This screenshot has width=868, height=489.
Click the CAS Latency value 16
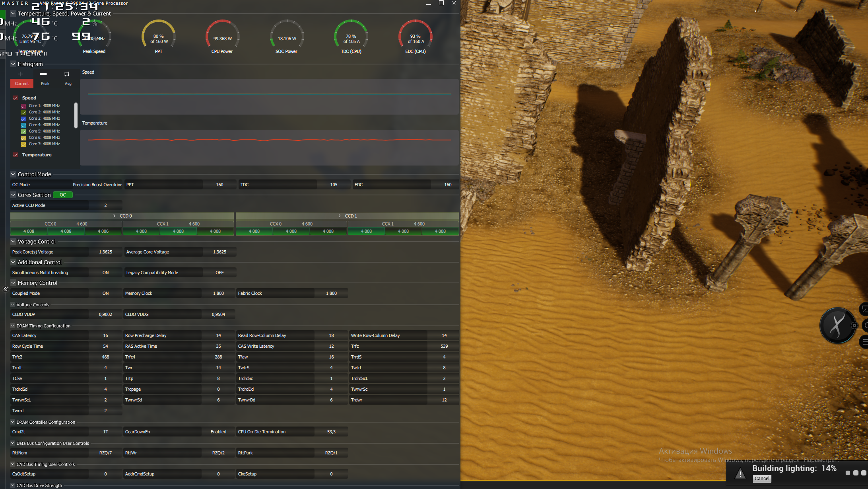105,335
